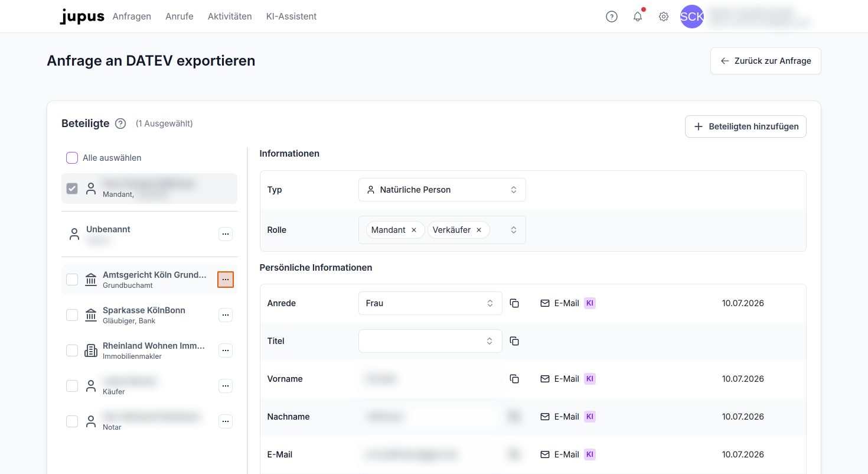The width and height of the screenshot is (868, 474).
Task: Open the Aktivitäten menu
Action: coord(230,17)
